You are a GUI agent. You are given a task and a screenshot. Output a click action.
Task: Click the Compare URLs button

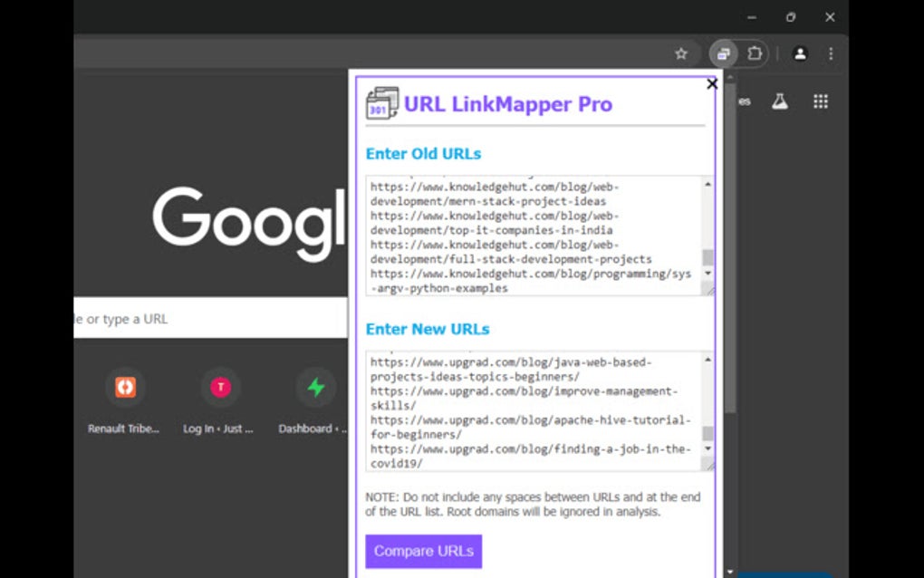pos(423,551)
